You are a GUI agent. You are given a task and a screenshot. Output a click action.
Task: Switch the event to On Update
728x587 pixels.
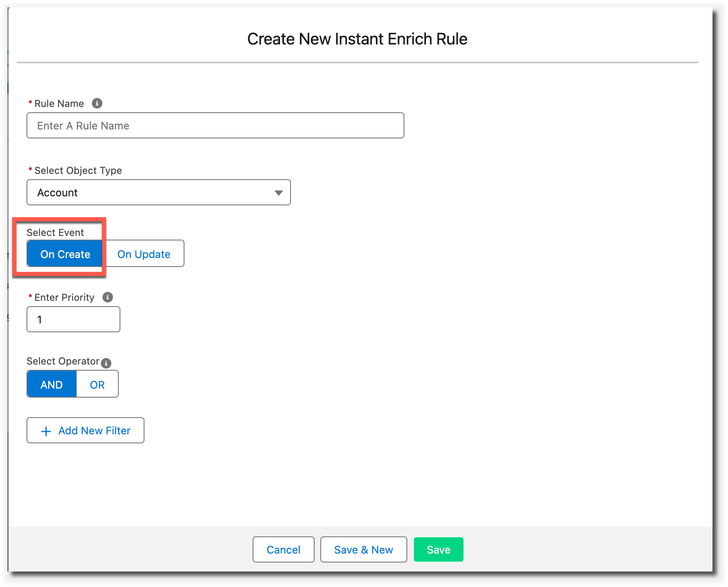(144, 254)
